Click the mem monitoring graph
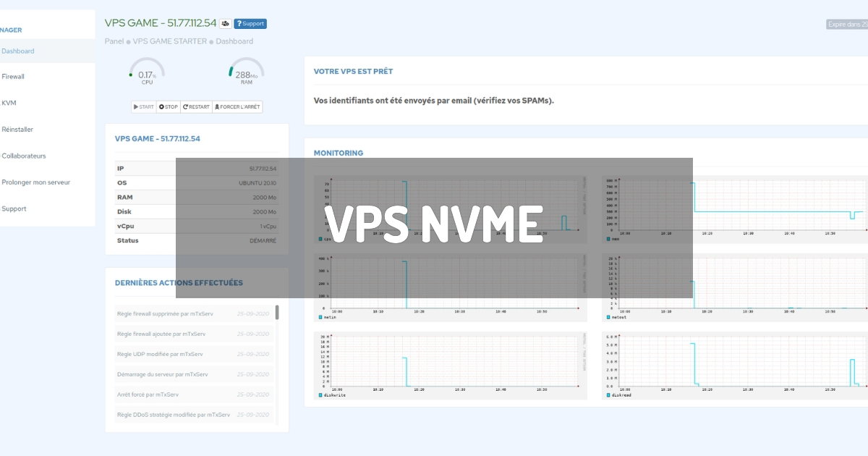The height and width of the screenshot is (456, 868). click(x=735, y=208)
